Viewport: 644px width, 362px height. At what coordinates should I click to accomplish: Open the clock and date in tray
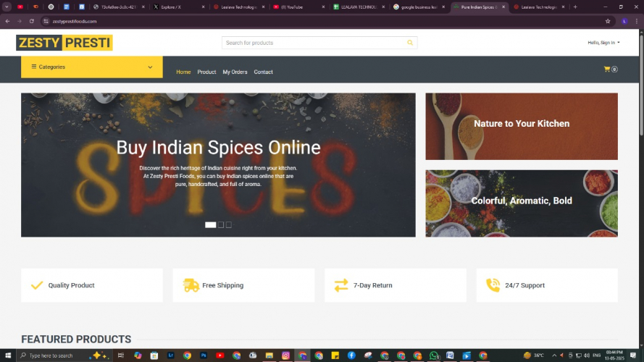click(614, 355)
